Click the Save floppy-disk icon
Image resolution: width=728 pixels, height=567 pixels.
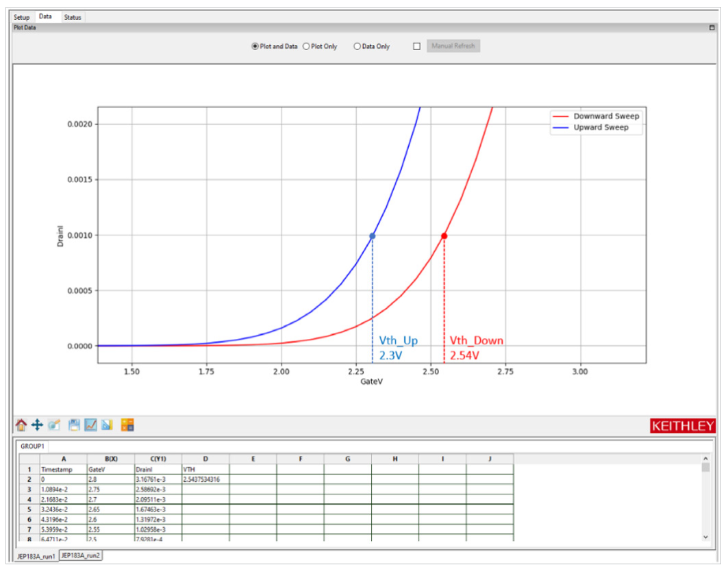click(x=74, y=425)
